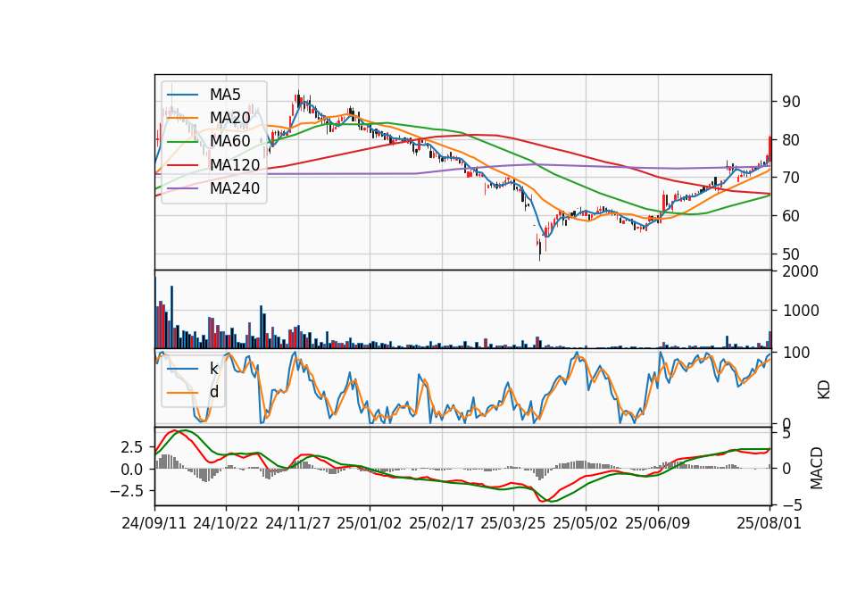857x616 pixels.
Task: Click the d legend label in KD panel
Action: click(213, 392)
